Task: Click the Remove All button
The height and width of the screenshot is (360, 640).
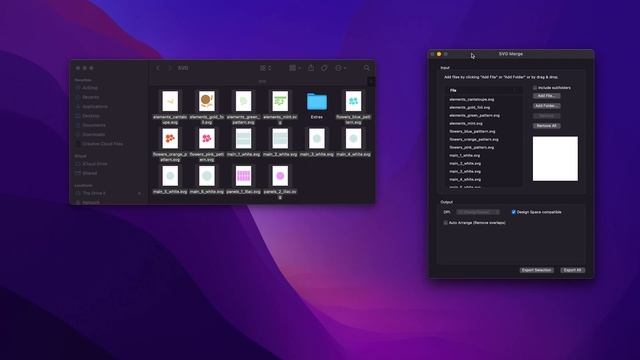Action: tap(547, 126)
